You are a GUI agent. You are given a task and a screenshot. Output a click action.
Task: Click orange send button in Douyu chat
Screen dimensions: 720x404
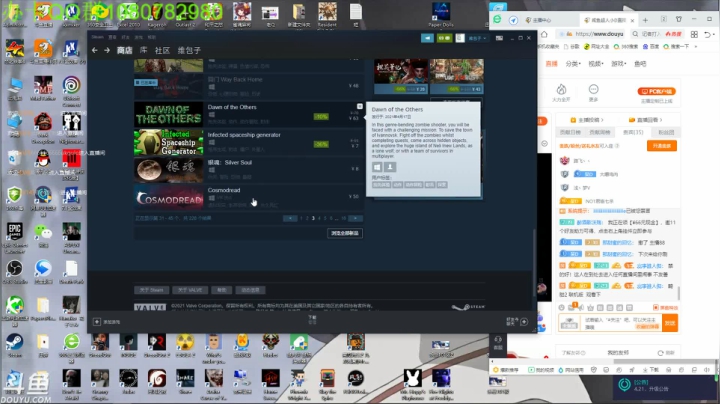pyautogui.click(x=670, y=323)
